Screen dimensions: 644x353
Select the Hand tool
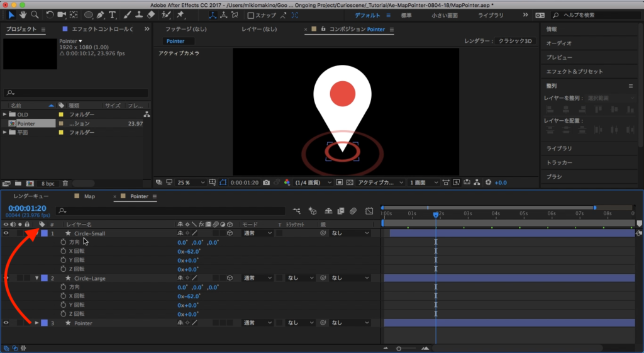23,14
